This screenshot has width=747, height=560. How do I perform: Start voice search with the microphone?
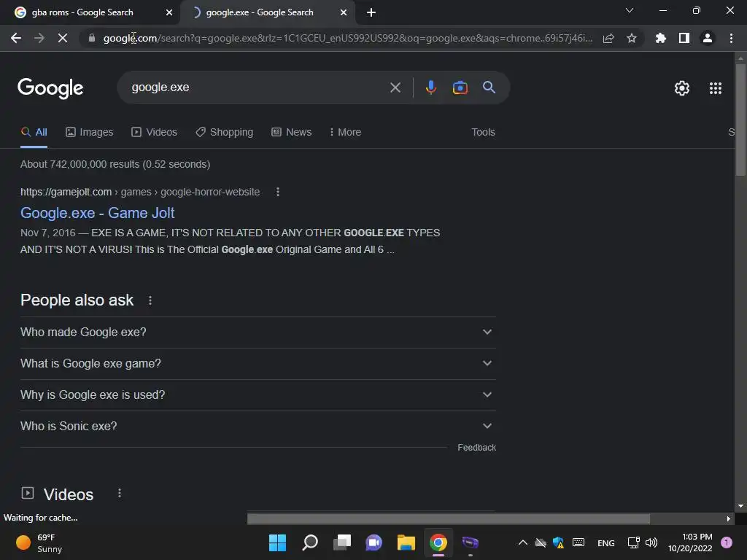[430, 87]
